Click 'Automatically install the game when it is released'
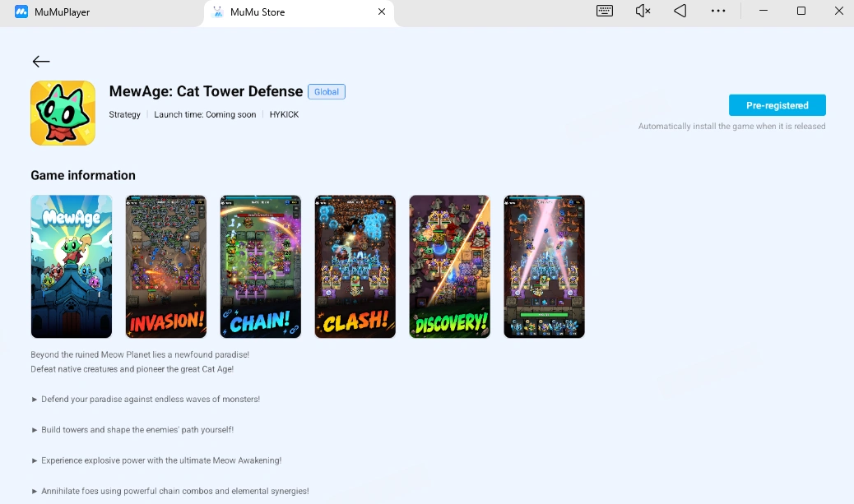This screenshot has height=504, width=854. [x=731, y=127]
